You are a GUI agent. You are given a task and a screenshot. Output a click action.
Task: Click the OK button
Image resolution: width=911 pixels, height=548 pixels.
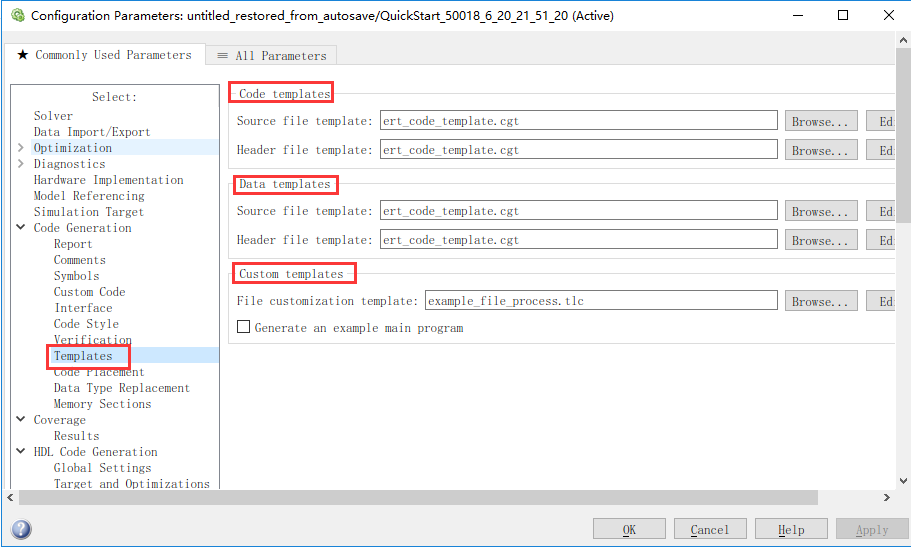click(629, 529)
